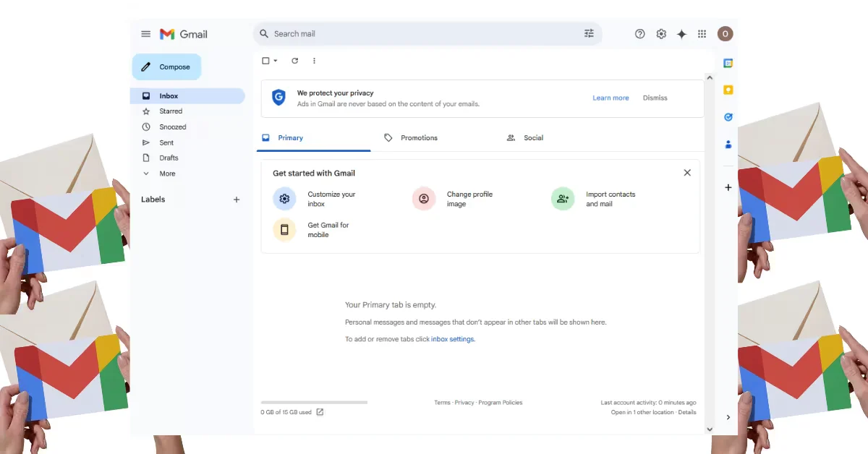
Task: Open the main menu hamburger icon
Action: 146,34
